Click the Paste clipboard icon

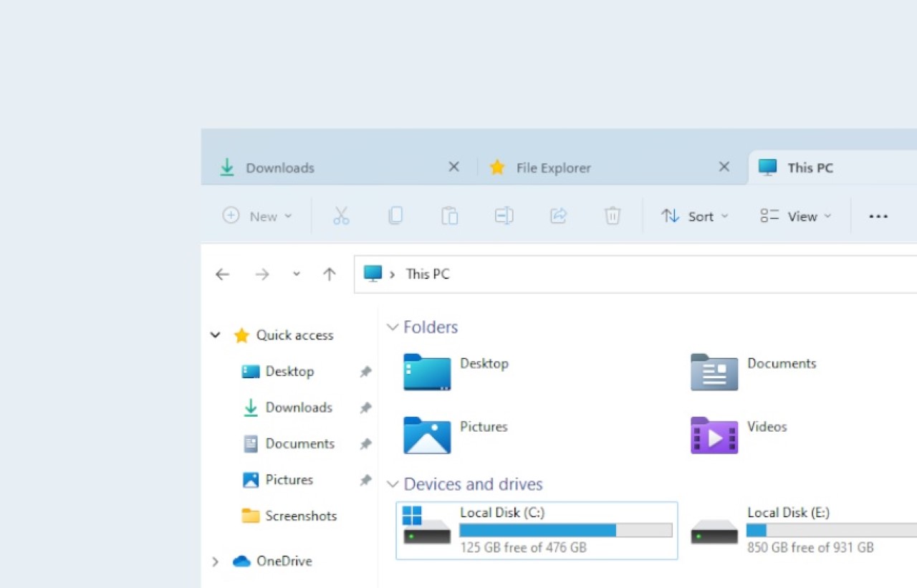click(x=450, y=216)
